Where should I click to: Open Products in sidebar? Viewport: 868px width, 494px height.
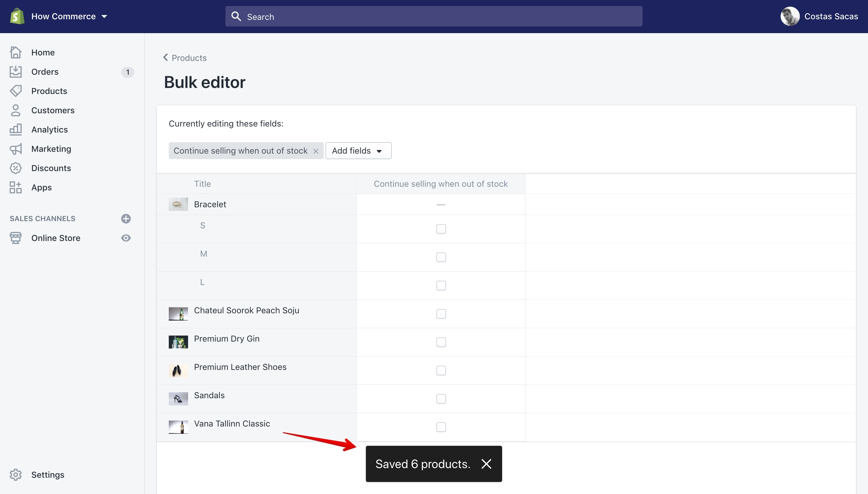coord(49,91)
